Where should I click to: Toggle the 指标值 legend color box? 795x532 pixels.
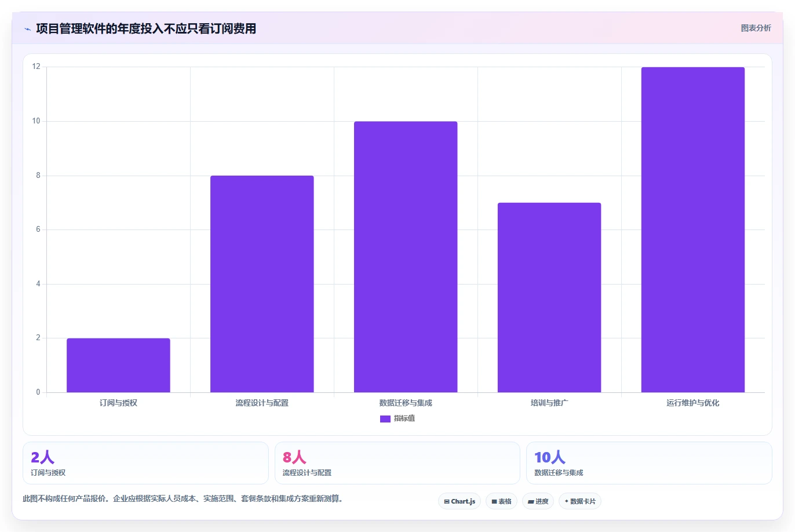[x=385, y=419]
